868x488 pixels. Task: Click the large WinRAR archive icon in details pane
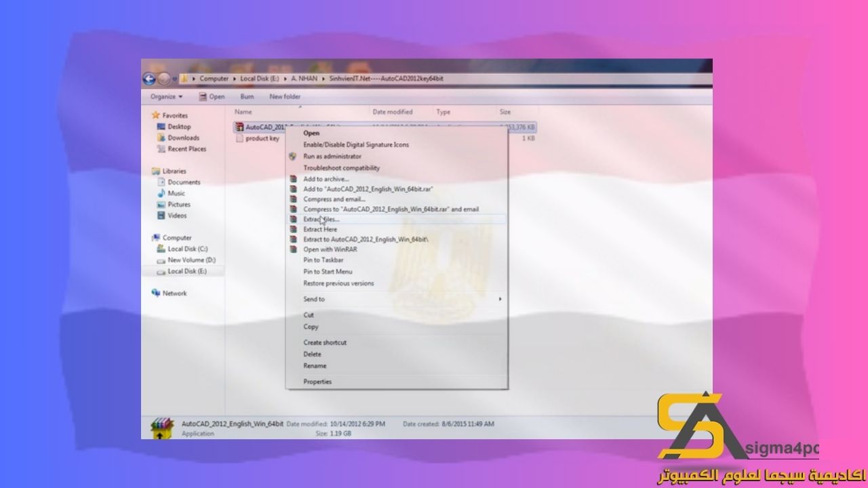coord(161,428)
